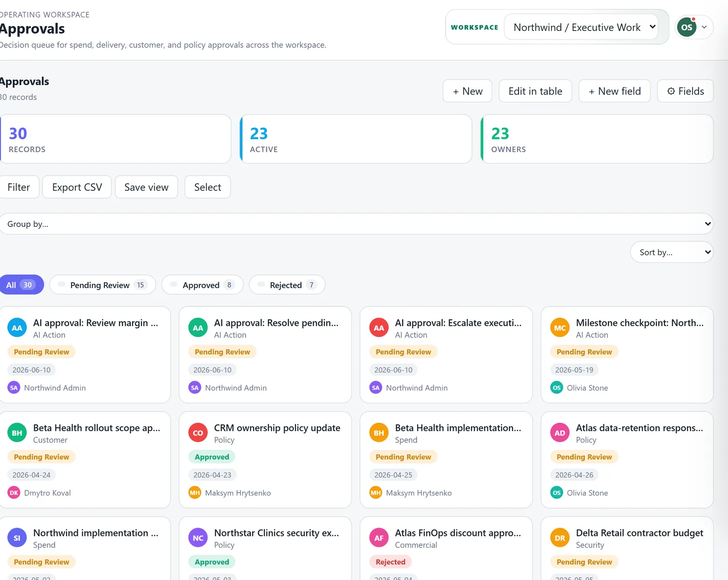Click the 23 Owners summary card

(x=597, y=139)
